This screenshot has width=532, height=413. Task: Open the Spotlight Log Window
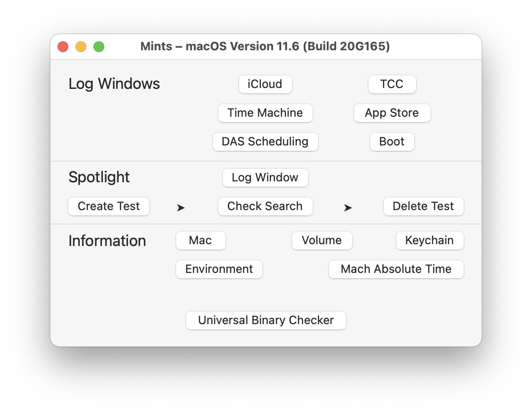pos(265,178)
